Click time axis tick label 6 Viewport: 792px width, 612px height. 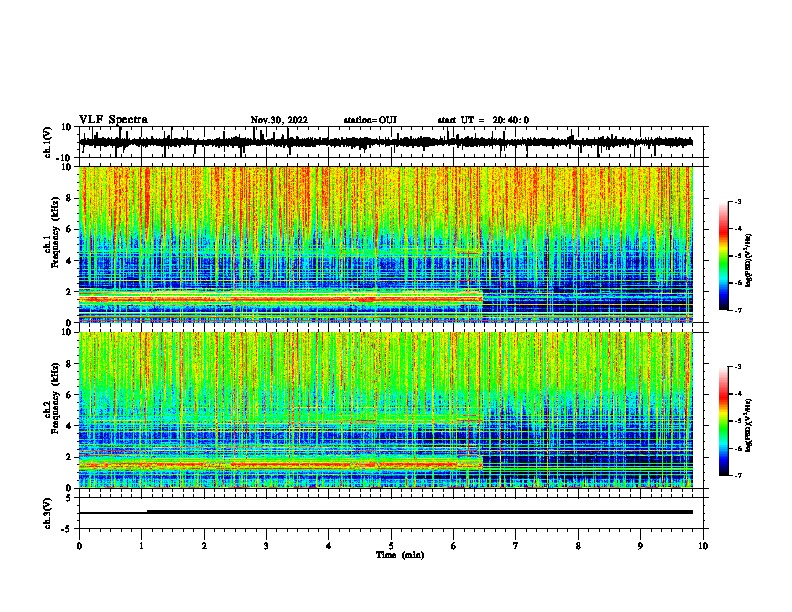tap(453, 546)
